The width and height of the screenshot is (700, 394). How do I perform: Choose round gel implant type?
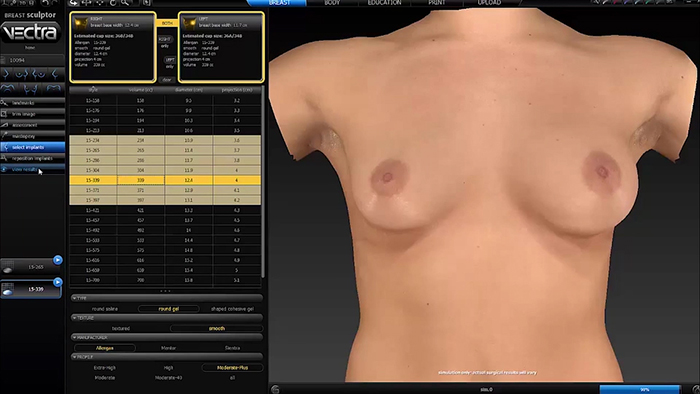pos(169,309)
